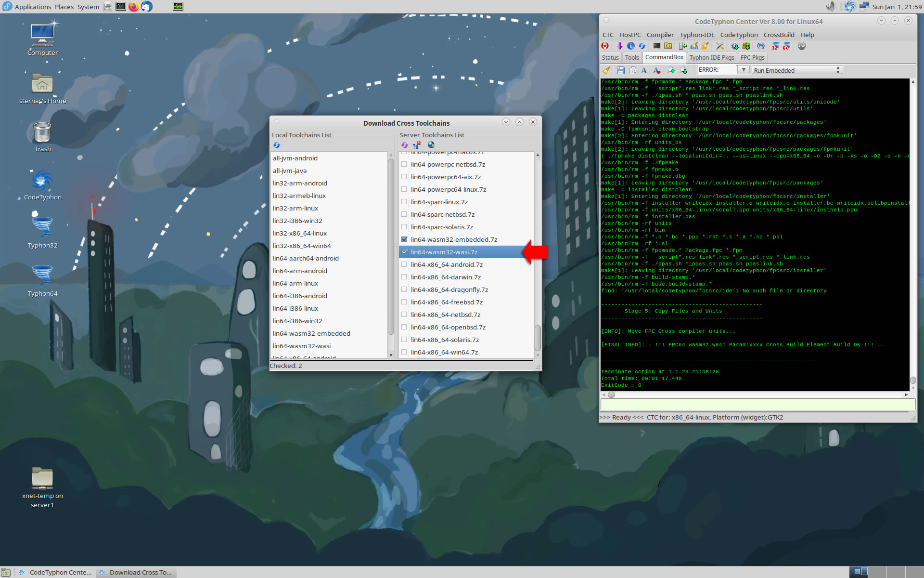Open the CrossBuild menu
The height and width of the screenshot is (578, 924).
tap(779, 35)
